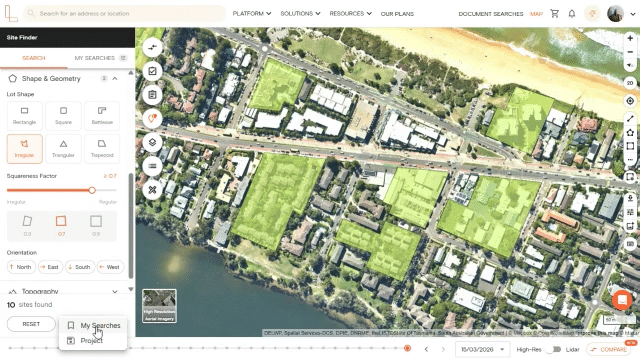Click the collapse panel arrows icon
This screenshot has width=640, height=360.
point(152,47)
